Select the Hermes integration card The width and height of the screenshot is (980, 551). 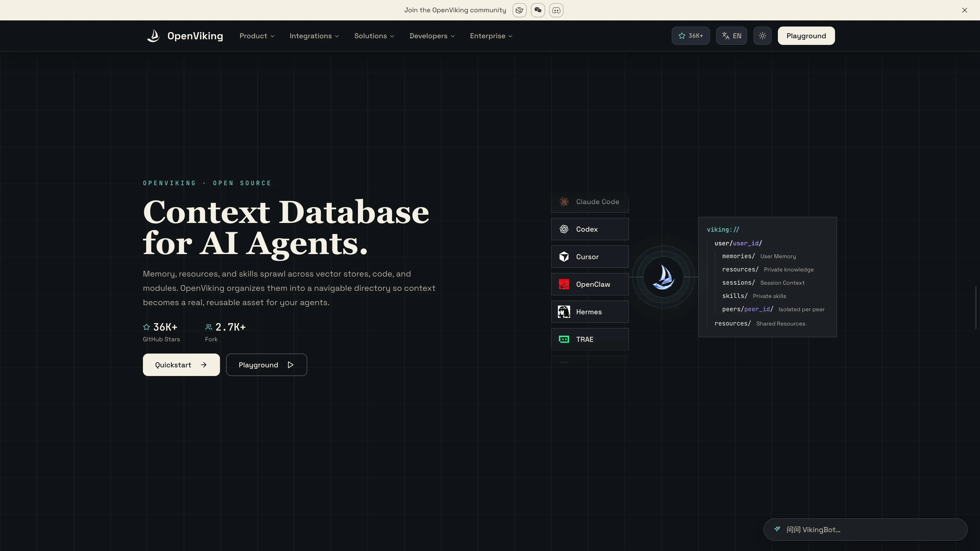click(590, 312)
